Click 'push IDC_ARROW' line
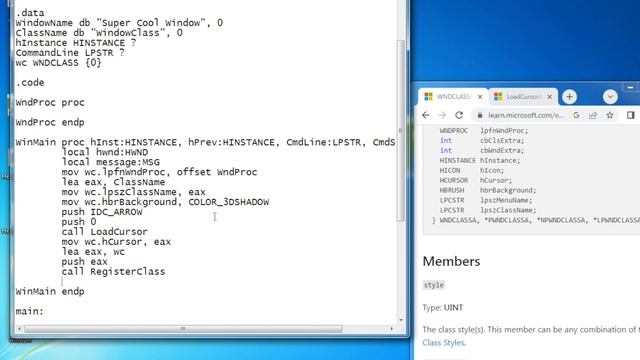Image resolution: width=640 pixels, height=360 pixels. pos(102,212)
